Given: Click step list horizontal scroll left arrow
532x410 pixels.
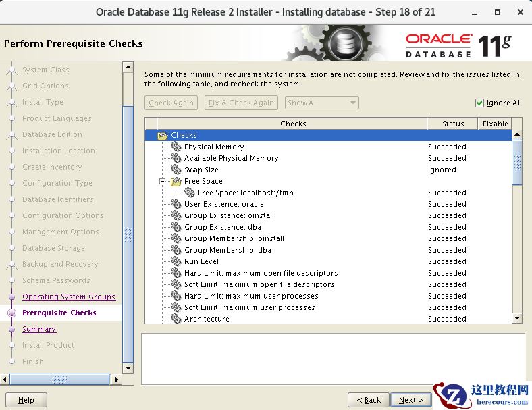Looking at the screenshot, I should pyautogui.click(x=5, y=379).
